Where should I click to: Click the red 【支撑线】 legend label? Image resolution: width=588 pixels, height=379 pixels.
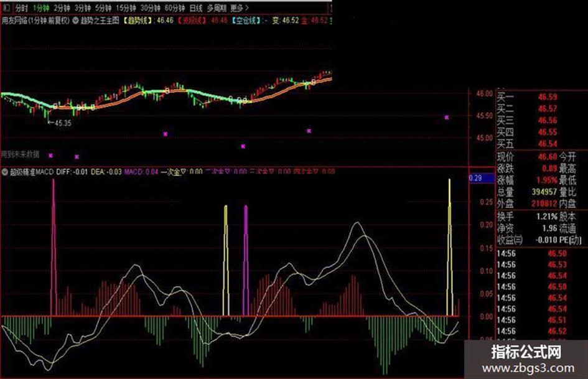point(192,21)
